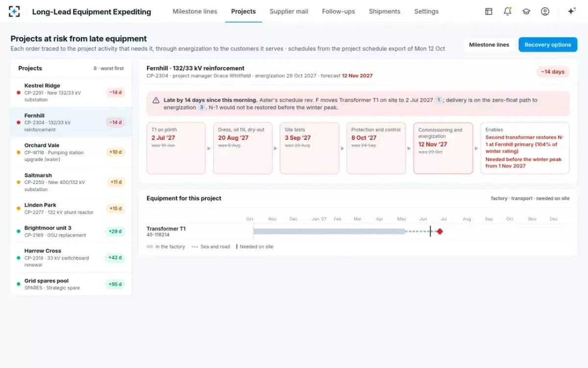Screen dimensions: 588x368
Task: Click the warning triangle in the late alert
Action: (156, 100)
